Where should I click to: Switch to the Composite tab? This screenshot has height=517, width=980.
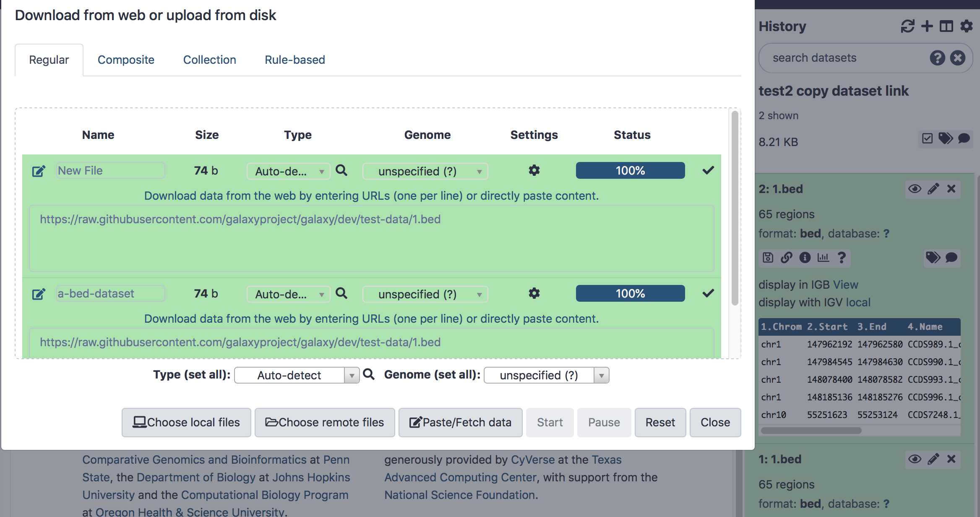pyautogui.click(x=126, y=60)
